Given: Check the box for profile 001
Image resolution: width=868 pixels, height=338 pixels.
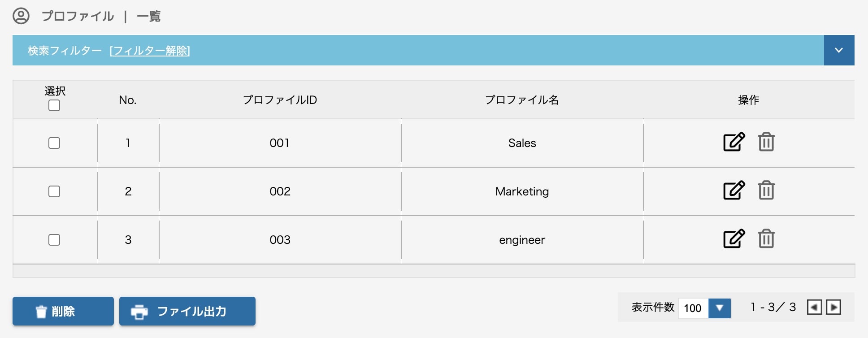Looking at the screenshot, I should tap(54, 143).
